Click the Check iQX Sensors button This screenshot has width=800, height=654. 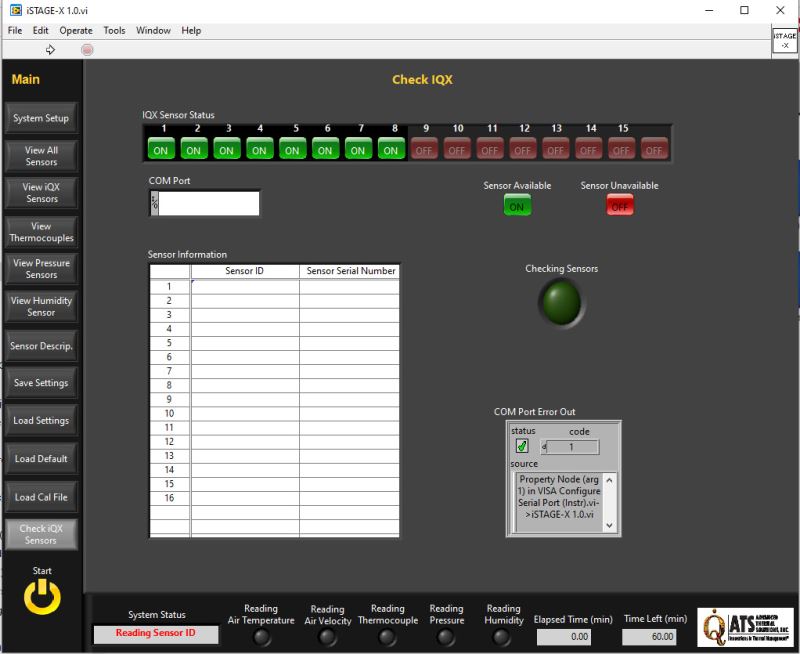point(41,534)
